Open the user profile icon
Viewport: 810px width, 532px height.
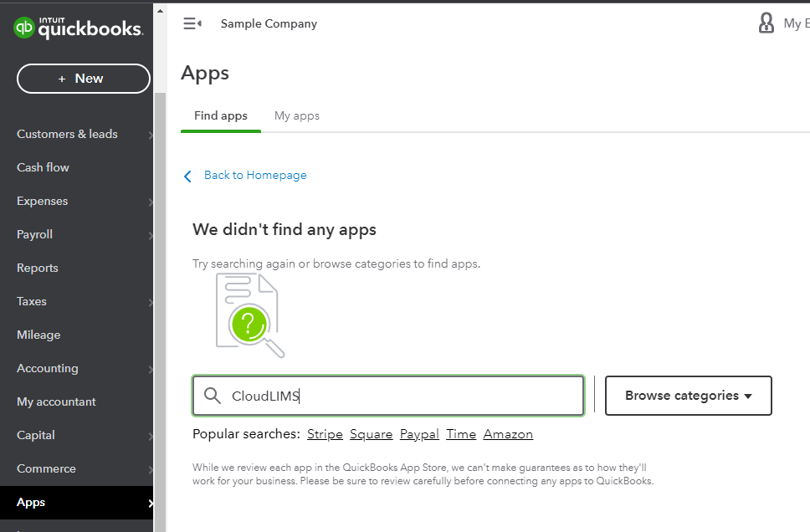[x=766, y=23]
